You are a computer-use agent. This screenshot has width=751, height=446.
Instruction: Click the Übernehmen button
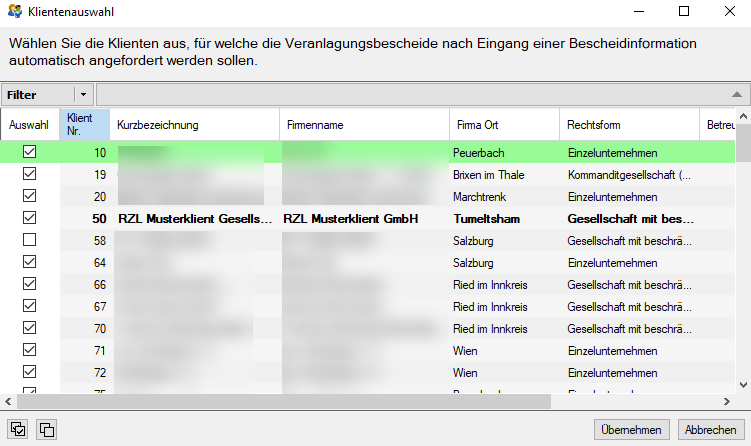[631, 430]
